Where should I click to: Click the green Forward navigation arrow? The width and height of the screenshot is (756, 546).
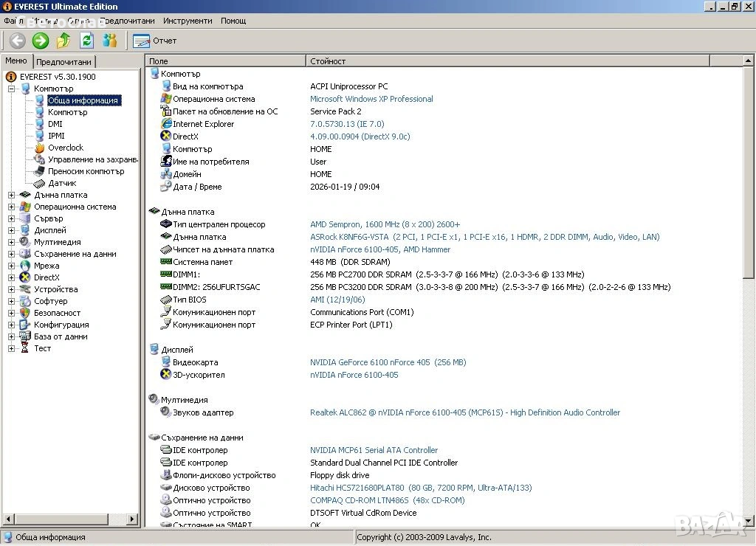[x=40, y=41]
